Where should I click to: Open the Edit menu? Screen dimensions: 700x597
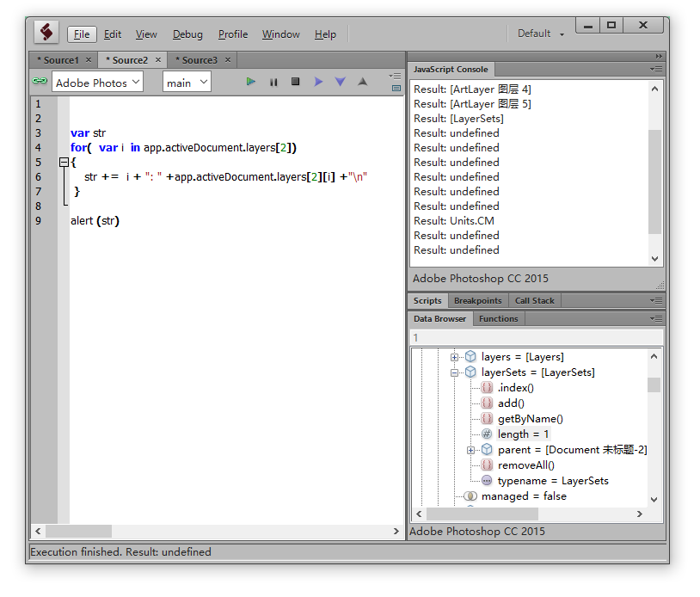pos(113,34)
